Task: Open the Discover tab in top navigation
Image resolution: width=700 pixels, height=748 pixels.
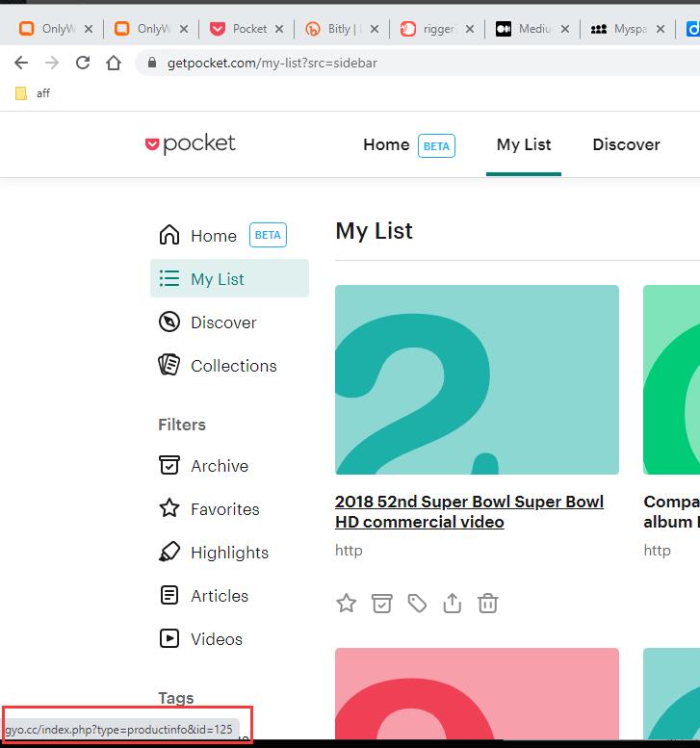Action: (626, 144)
